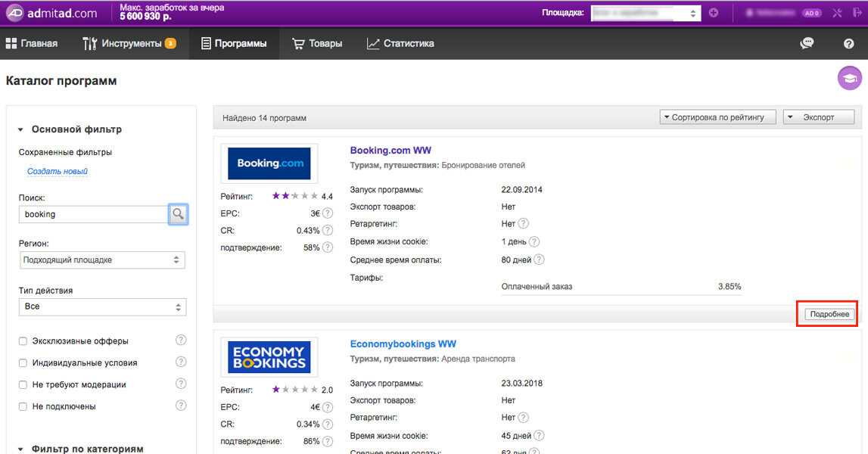Open Статистика menu
Image resolution: width=868 pixels, height=454 pixels.
(x=400, y=43)
